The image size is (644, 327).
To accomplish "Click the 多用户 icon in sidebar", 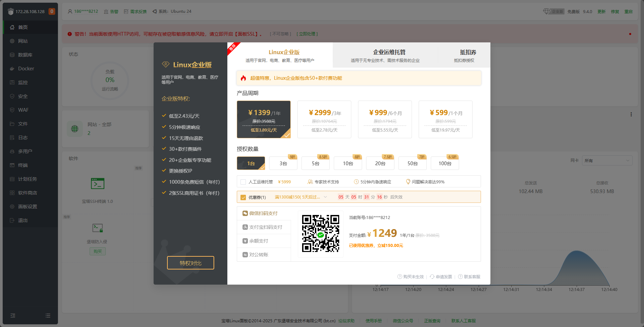I will coord(12,151).
